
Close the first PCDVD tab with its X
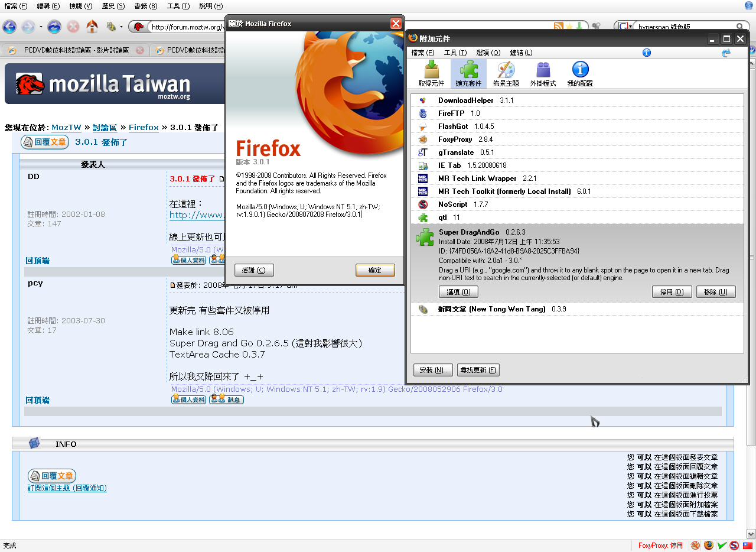click(x=140, y=50)
